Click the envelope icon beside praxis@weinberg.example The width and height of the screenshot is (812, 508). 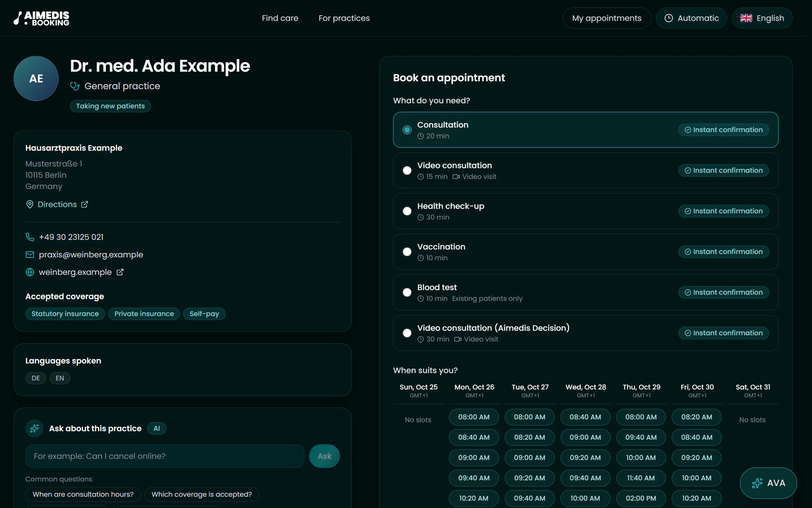click(x=30, y=255)
